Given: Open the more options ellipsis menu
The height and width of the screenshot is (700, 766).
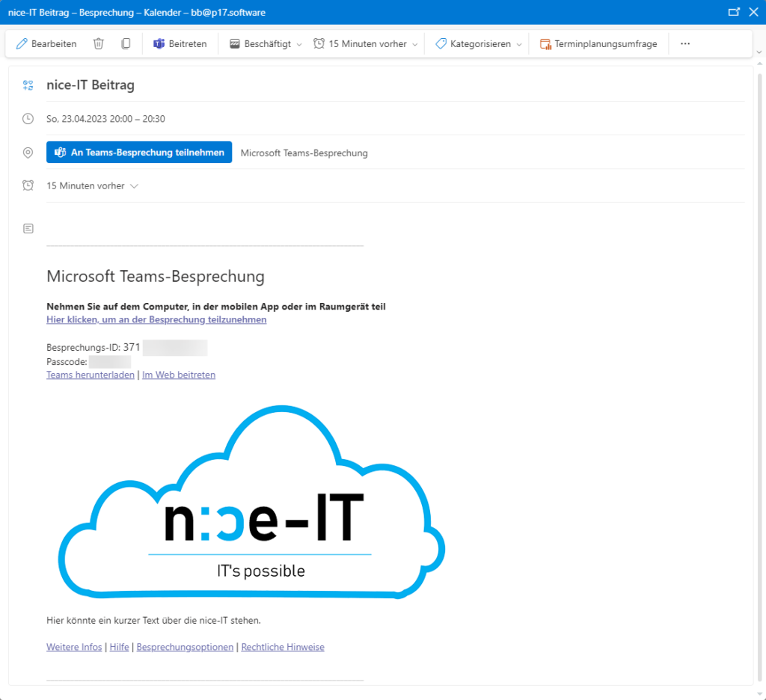Looking at the screenshot, I should 685,44.
